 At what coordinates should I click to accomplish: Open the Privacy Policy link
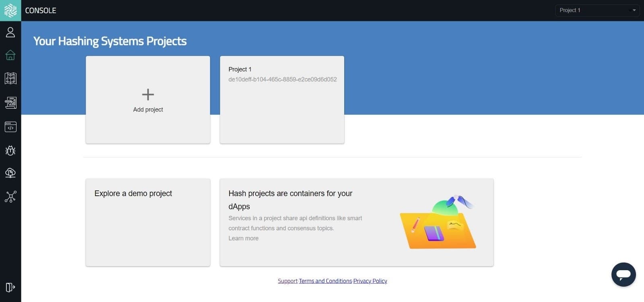point(370,281)
